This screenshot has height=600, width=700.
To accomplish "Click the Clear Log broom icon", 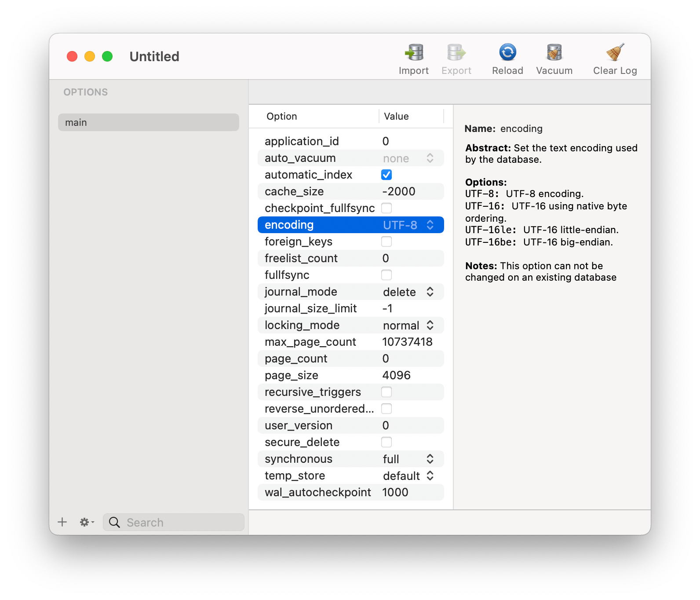I will (615, 53).
